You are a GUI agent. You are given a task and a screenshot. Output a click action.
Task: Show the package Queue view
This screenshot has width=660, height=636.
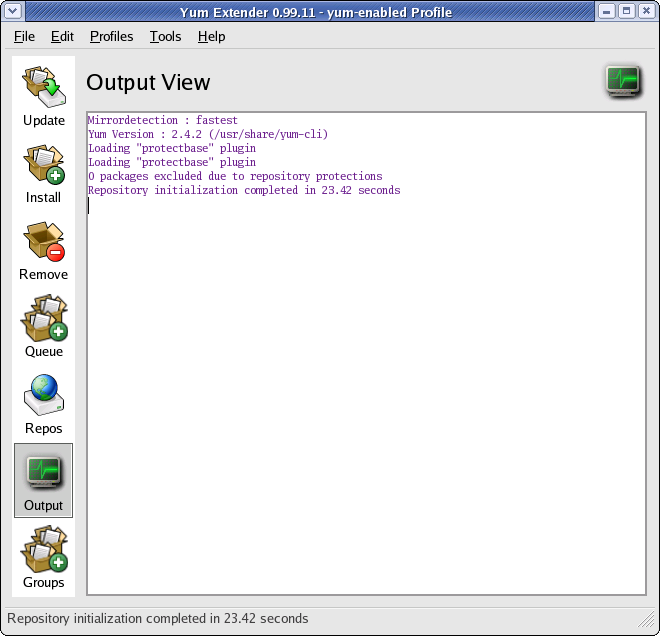[44, 327]
